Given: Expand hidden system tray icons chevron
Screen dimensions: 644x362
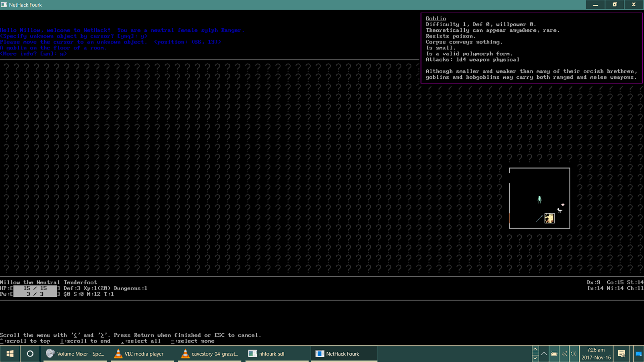Looking at the screenshot, I should point(544,353).
